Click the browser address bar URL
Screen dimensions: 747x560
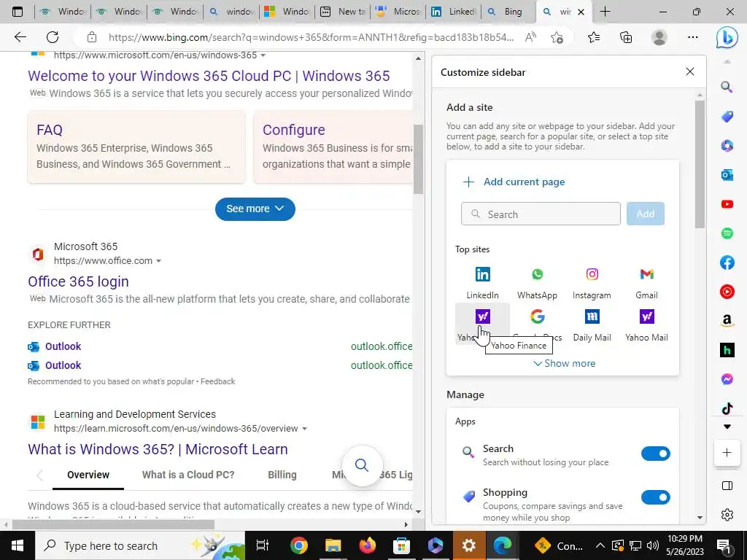[x=311, y=37]
